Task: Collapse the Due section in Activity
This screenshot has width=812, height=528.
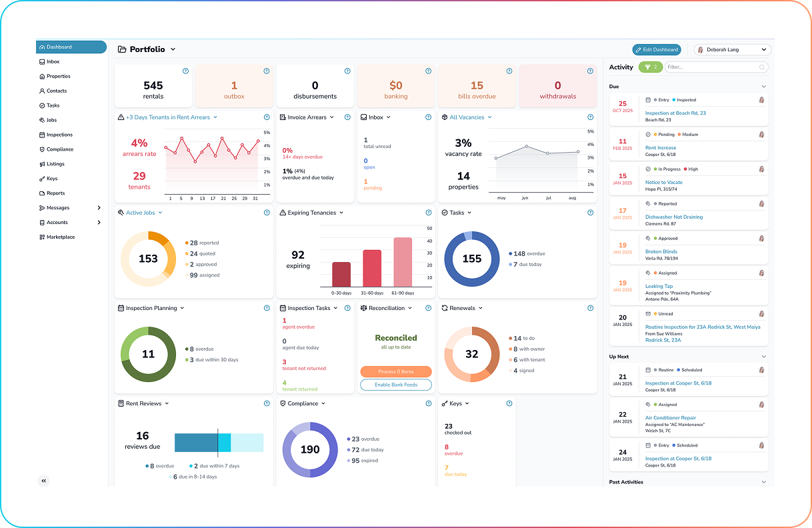Action: click(763, 87)
